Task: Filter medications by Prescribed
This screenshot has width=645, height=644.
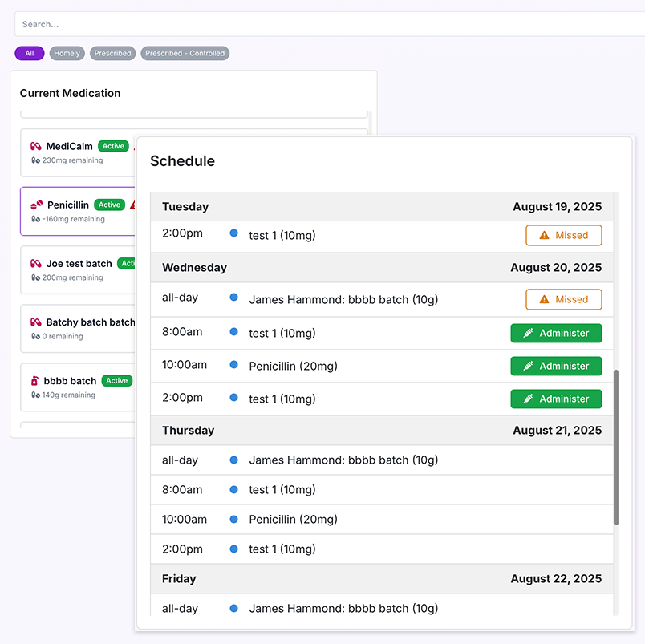Action: (x=112, y=54)
